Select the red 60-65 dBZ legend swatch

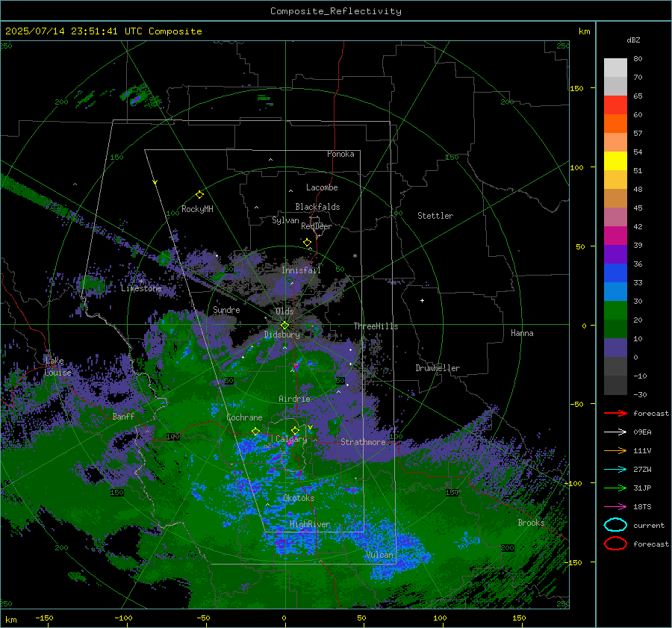[x=615, y=105]
